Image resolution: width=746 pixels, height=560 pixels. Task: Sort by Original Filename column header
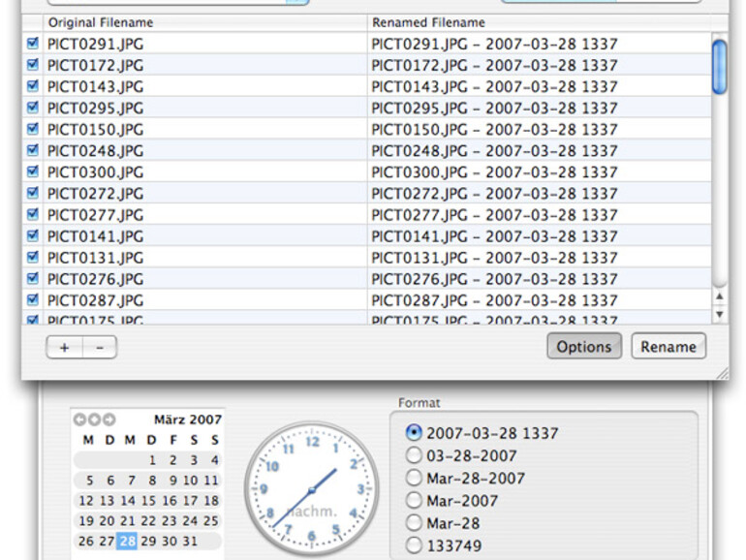pos(205,22)
